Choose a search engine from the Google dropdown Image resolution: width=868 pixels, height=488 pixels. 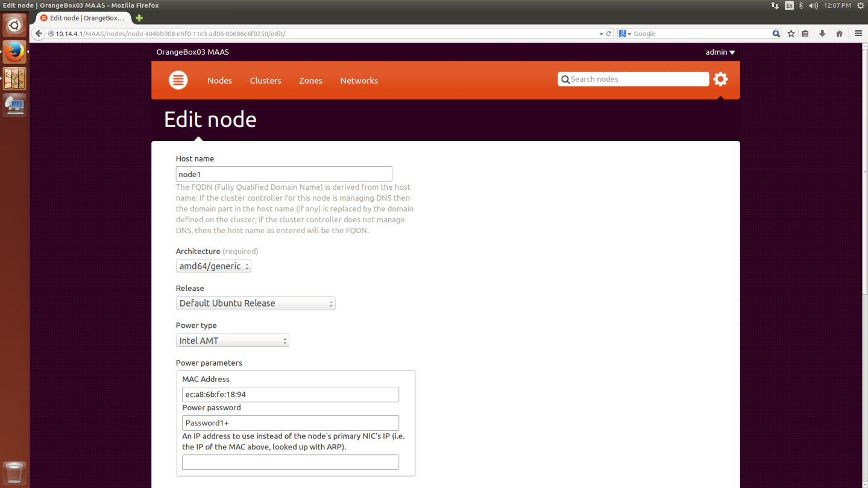(x=624, y=34)
